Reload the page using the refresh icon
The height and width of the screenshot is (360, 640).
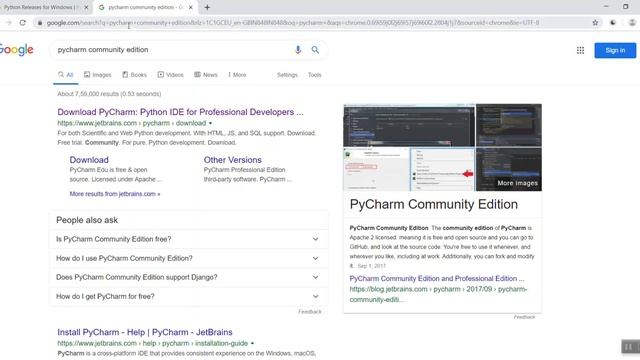click(23, 23)
